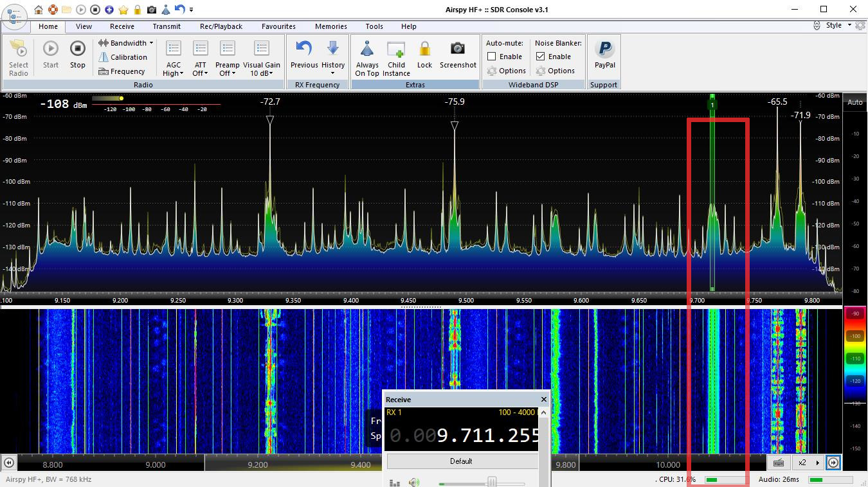Viewport: 868px width, 487px height.
Task: Click the yellow star favourites icon
Action: pyautogui.click(x=123, y=10)
